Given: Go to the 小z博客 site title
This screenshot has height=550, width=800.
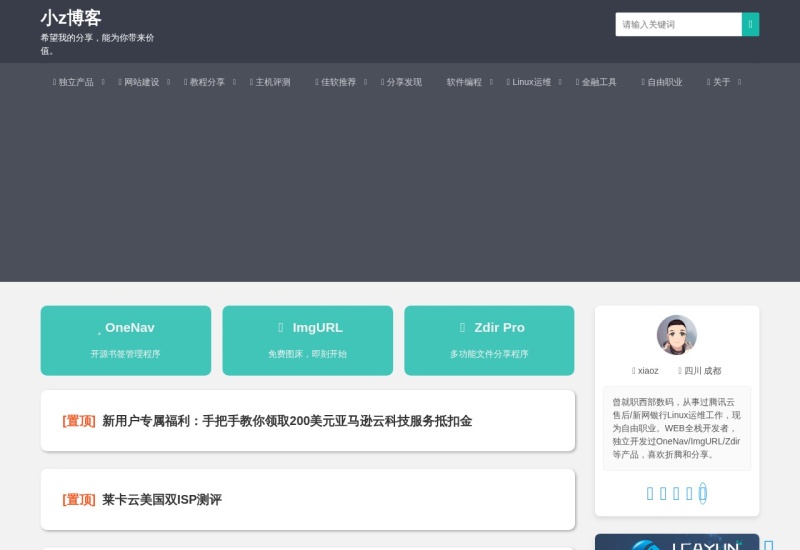Looking at the screenshot, I should [x=71, y=18].
